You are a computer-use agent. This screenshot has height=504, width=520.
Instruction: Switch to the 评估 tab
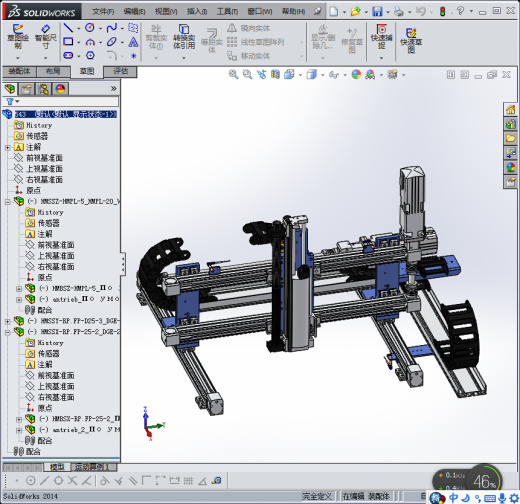tap(120, 71)
